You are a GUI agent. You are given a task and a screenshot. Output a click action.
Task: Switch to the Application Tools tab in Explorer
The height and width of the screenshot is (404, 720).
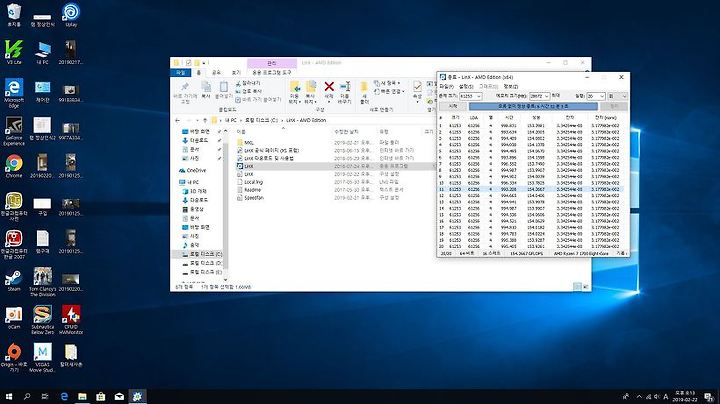pyautogui.click(x=272, y=73)
